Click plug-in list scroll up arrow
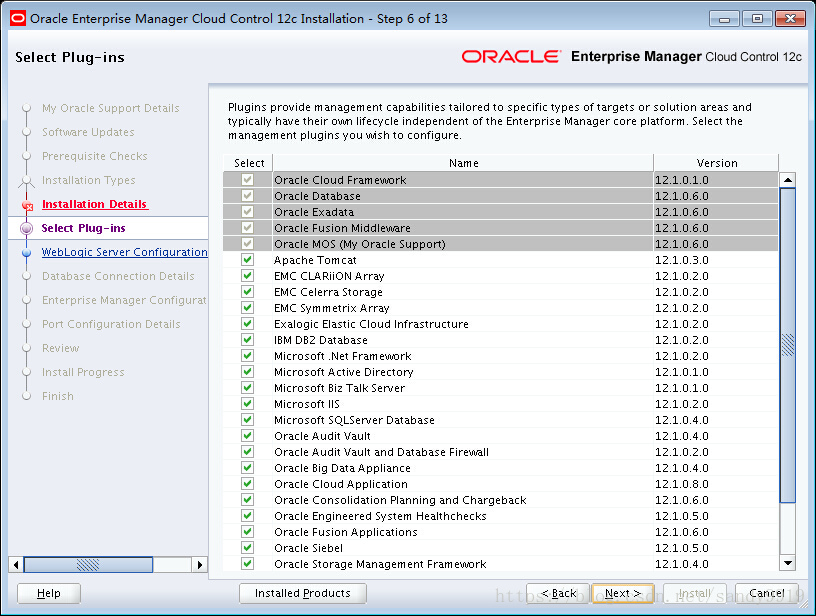The width and height of the screenshot is (816, 616). pos(788,180)
